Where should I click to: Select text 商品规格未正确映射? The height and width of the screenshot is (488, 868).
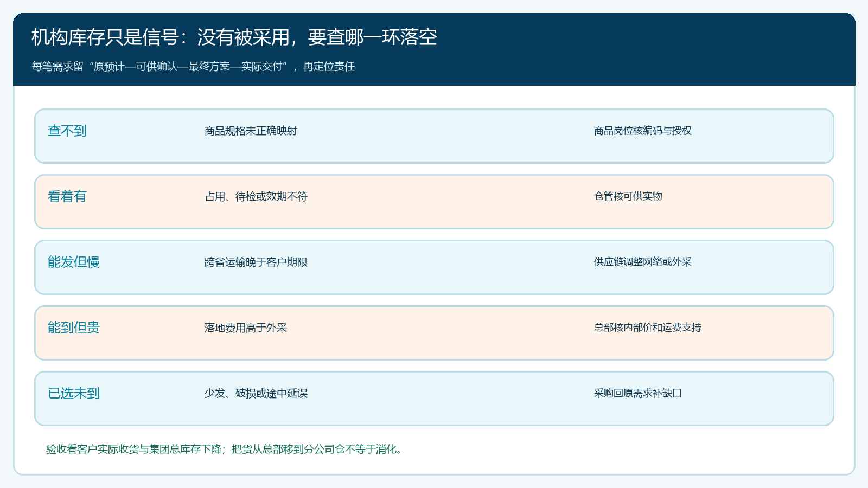pyautogui.click(x=251, y=131)
